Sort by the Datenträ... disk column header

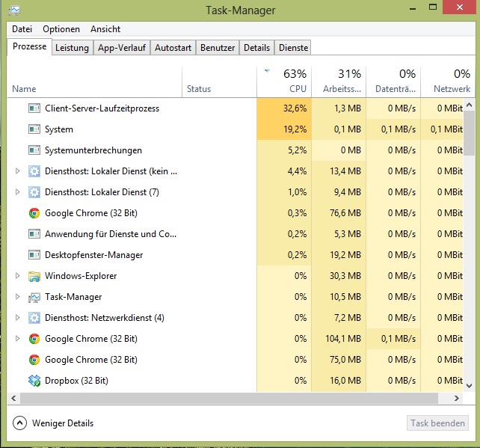393,82
